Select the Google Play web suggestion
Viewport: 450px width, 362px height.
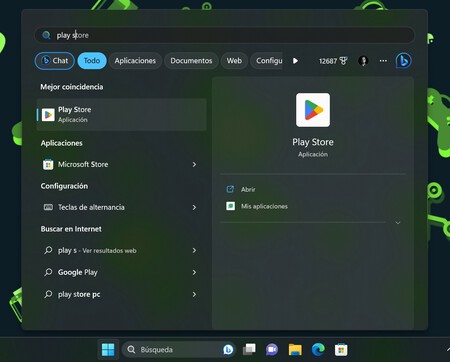tap(121, 272)
